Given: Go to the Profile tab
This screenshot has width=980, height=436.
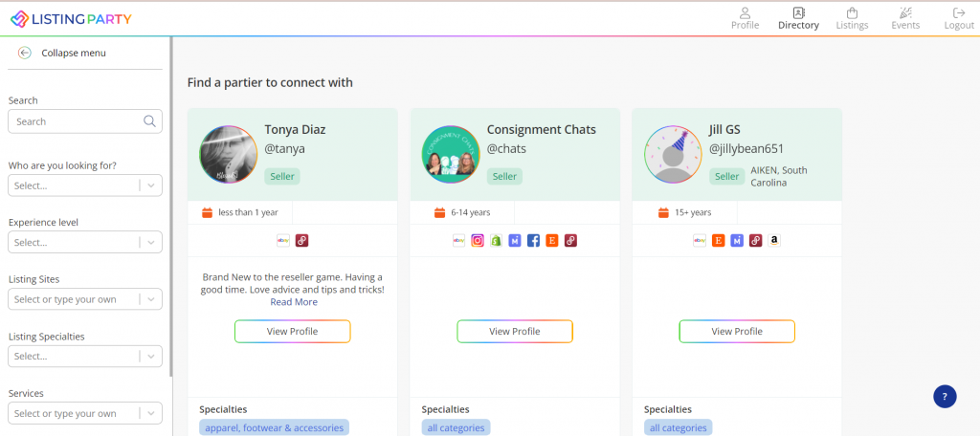Looking at the screenshot, I should [745, 18].
